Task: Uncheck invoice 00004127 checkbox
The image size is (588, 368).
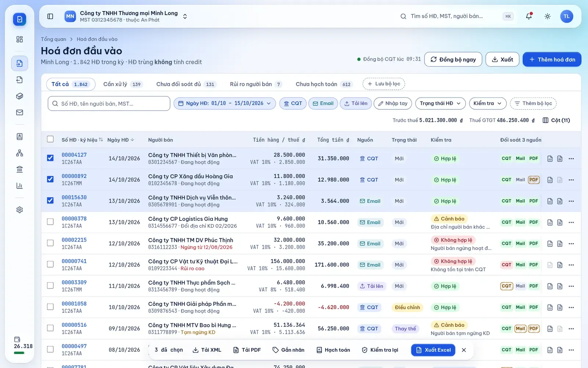Action: [50, 158]
